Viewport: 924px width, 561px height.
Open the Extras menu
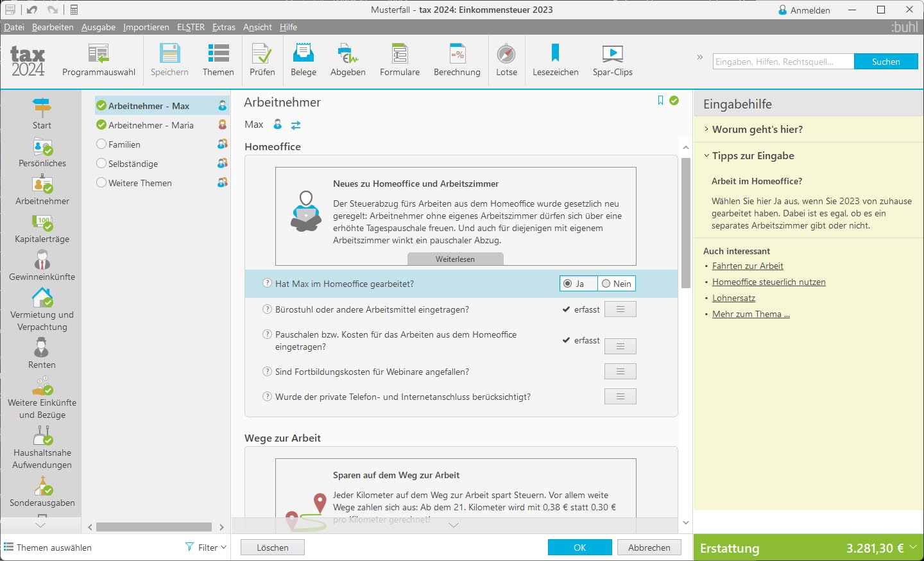pos(224,27)
